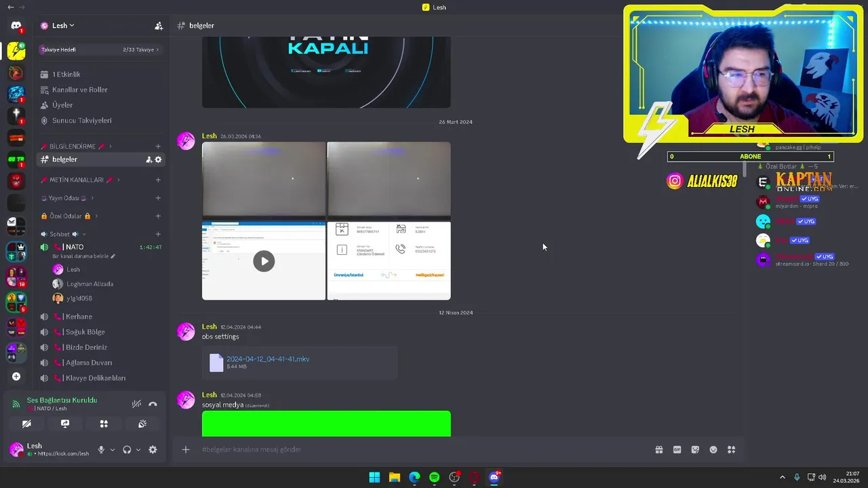Toggle noise suppression icon in voice panel

tap(136, 404)
